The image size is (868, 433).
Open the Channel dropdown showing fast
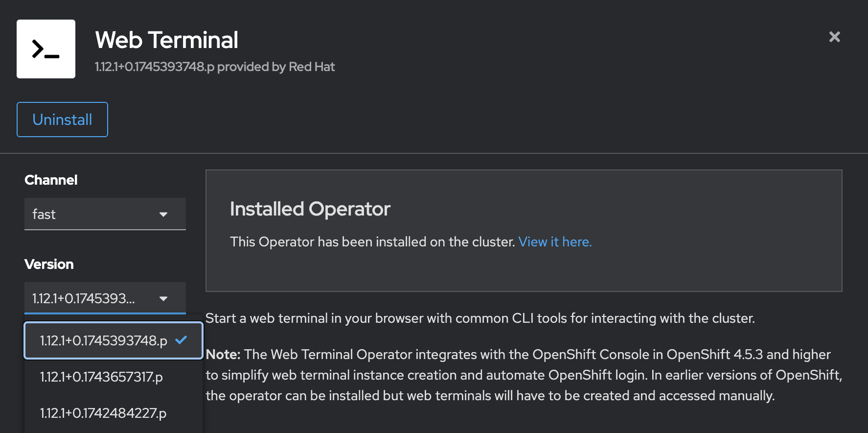tap(105, 214)
